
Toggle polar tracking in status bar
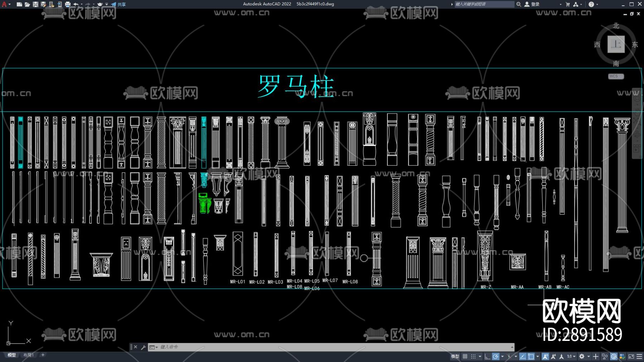(496, 356)
